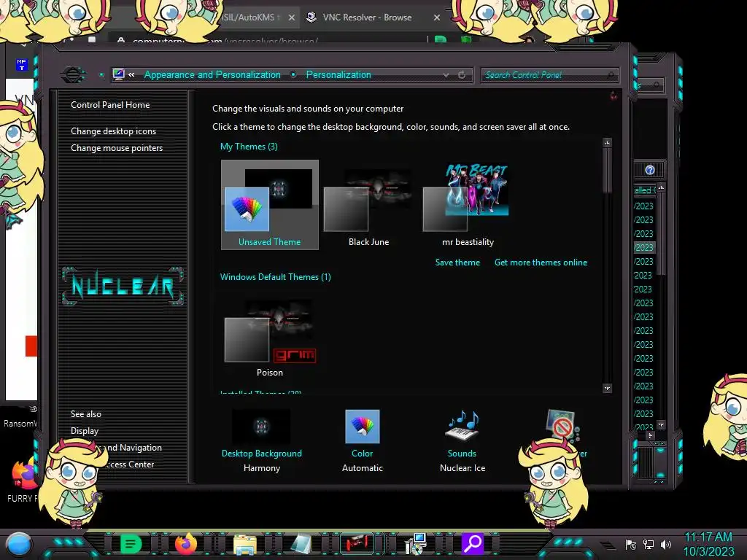
Task: Expand the double-chevron breadcrumb overflow in address bar
Action: (131, 75)
